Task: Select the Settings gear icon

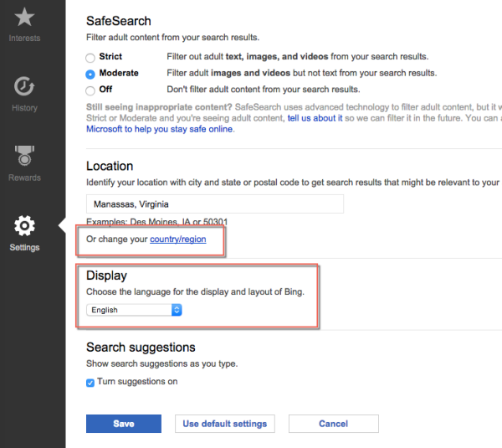Action: coord(25,225)
